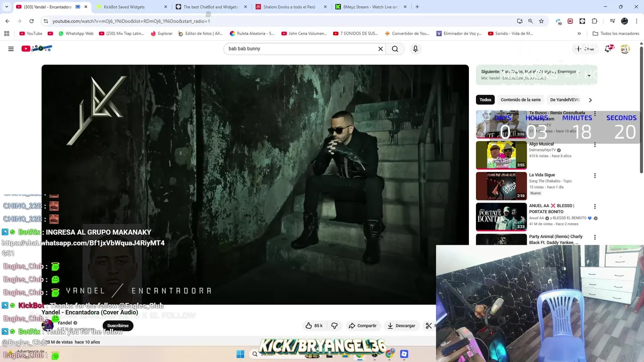Open Chrome's three-dot menu
The height and width of the screenshot is (362, 644).
636,21
